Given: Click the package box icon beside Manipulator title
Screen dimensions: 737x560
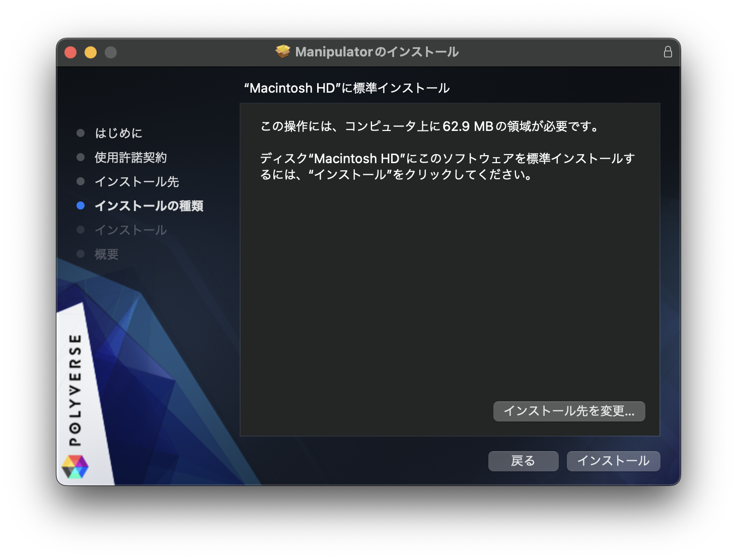Looking at the screenshot, I should (283, 52).
